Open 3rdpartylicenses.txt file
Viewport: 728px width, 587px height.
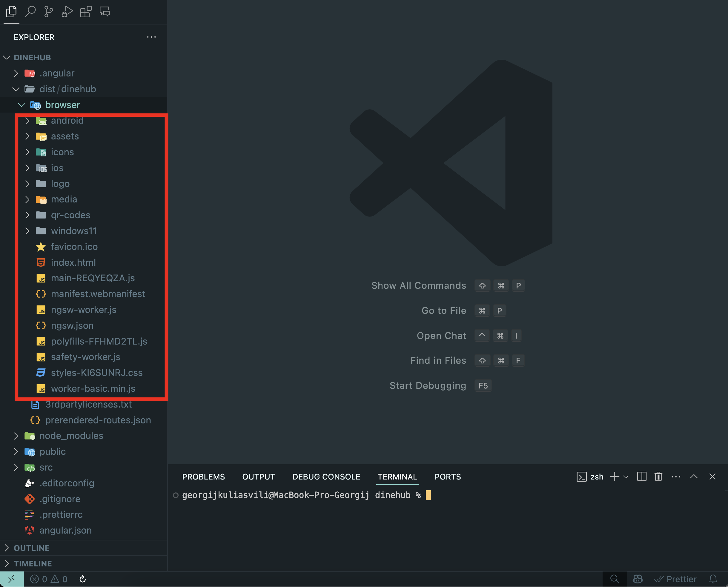pyautogui.click(x=84, y=404)
